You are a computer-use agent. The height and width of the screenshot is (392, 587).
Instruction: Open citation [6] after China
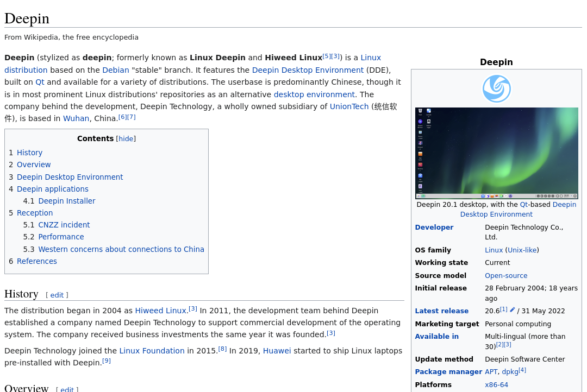[x=123, y=117]
